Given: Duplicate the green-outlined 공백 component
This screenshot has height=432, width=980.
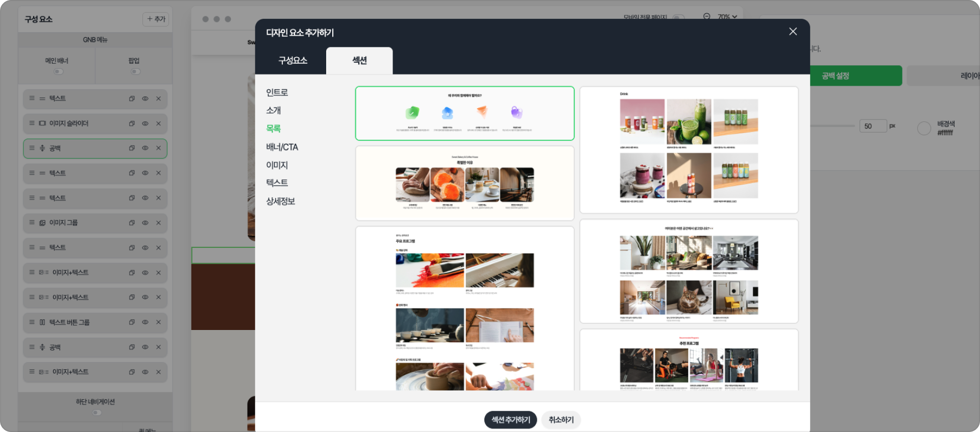Looking at the screenshot, I should (132, 148).
